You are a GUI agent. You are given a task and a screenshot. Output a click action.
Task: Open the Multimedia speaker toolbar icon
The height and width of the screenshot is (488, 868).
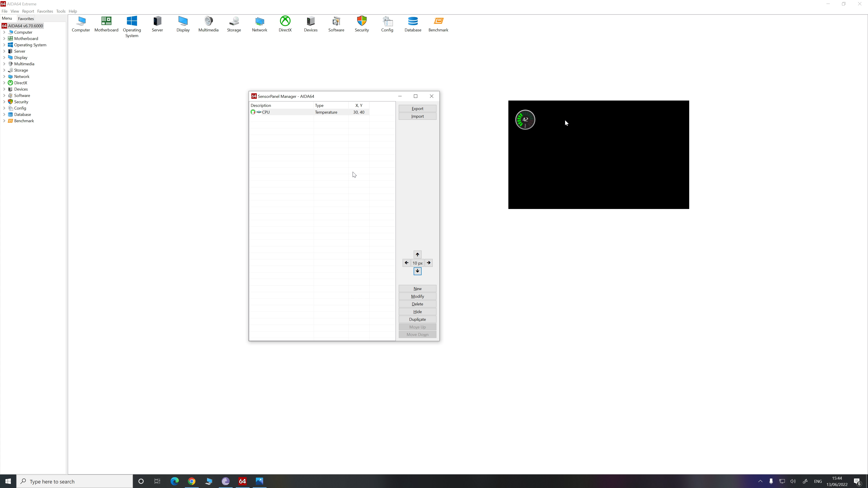[x=208, y=21]
